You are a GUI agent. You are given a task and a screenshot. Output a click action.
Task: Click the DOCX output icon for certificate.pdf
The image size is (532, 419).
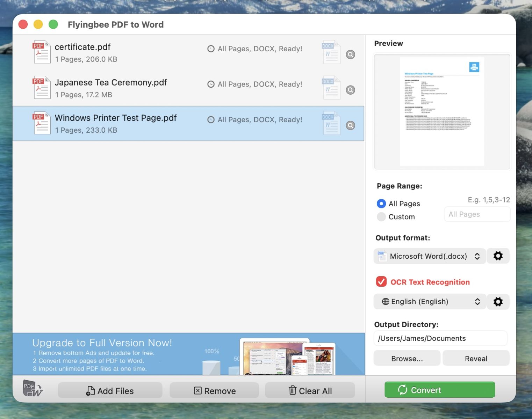tap(331, 52)
